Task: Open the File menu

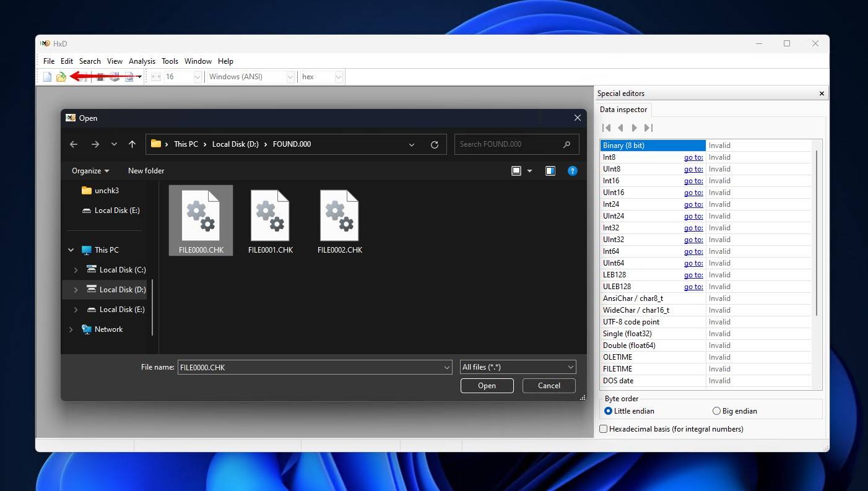Action: (x=49, y=61)
